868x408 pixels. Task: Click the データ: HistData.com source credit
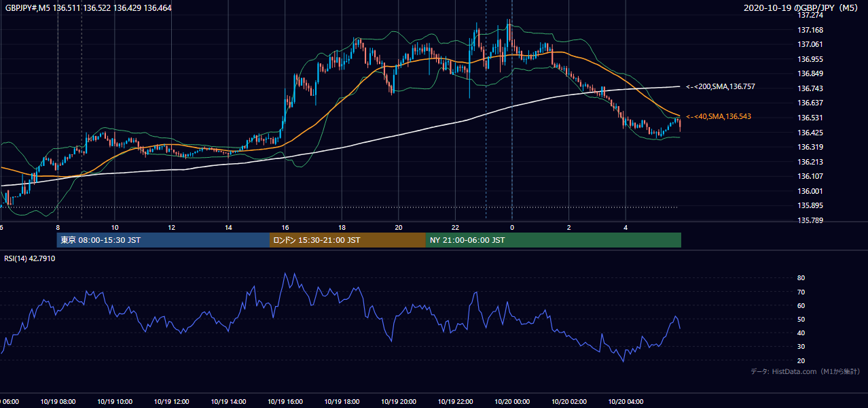(x=805, y=372)
